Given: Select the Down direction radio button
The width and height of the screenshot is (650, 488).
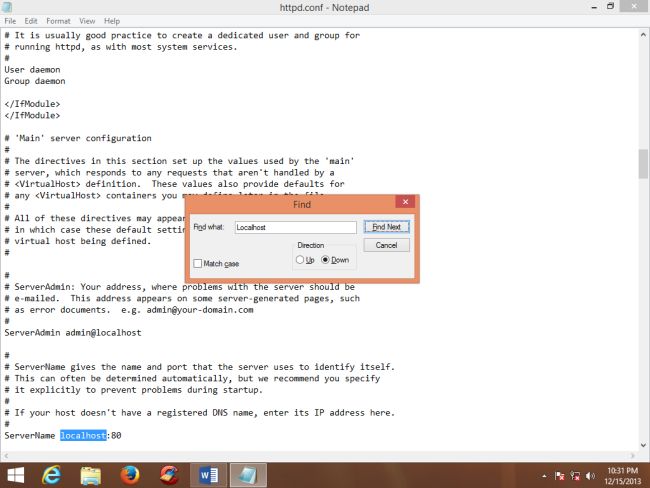Looking at the screenshot, I should pos(325,260).
